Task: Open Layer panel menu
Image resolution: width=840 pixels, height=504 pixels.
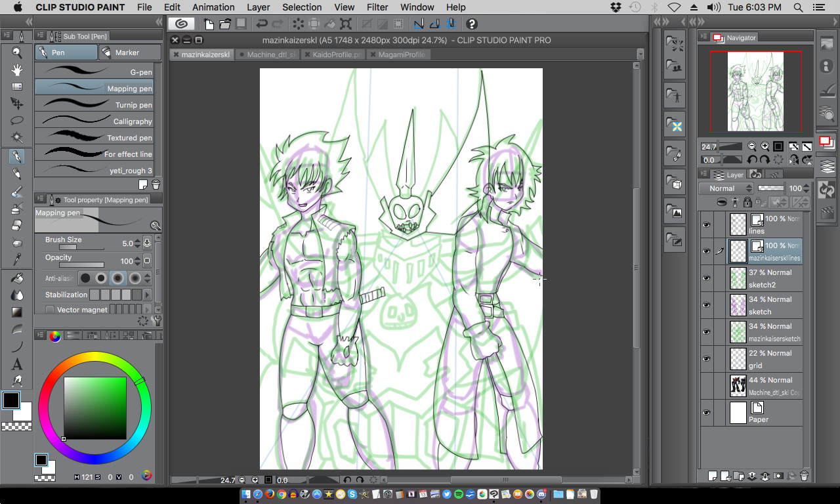Action: 703,175
